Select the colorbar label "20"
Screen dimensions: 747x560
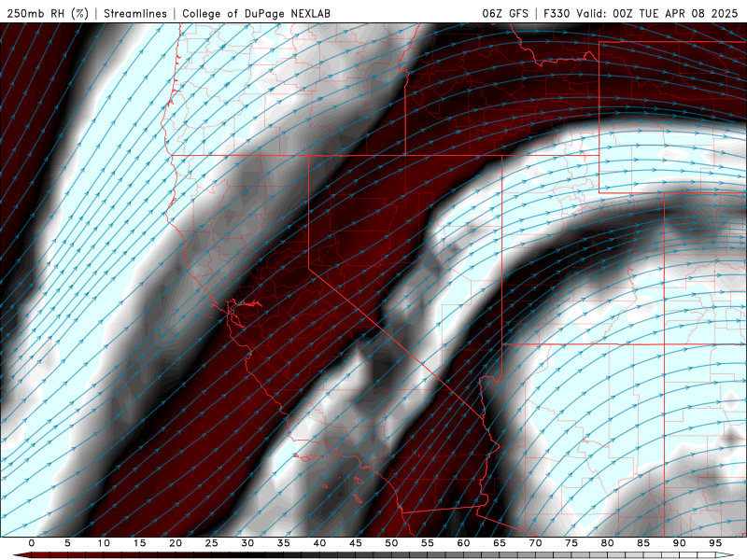[x=176, y=543]
